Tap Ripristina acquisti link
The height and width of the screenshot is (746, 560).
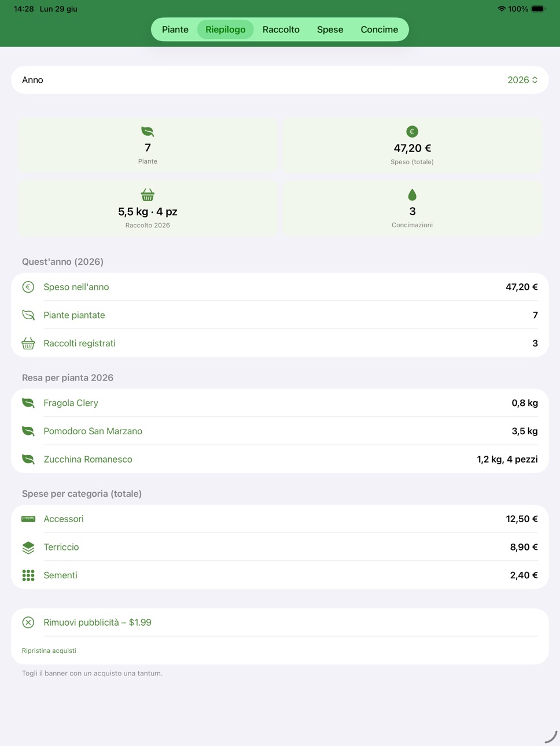[x=49, y=651]
